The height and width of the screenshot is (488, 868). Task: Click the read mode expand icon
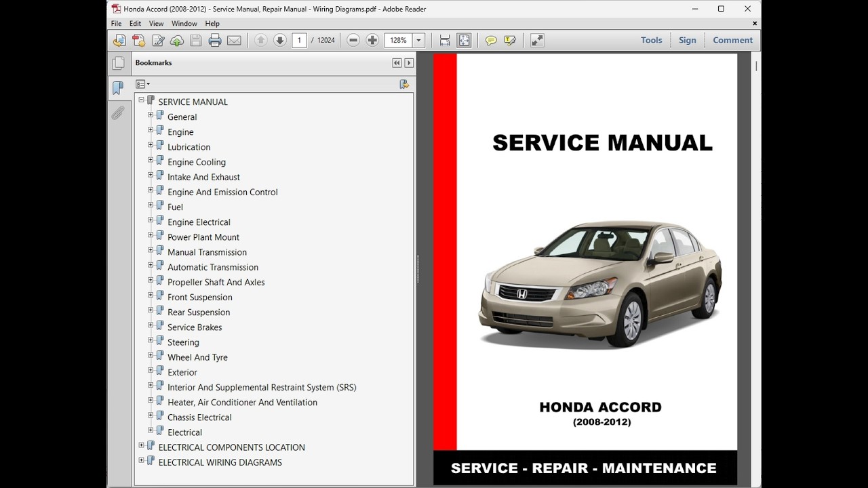click(537, 41)
